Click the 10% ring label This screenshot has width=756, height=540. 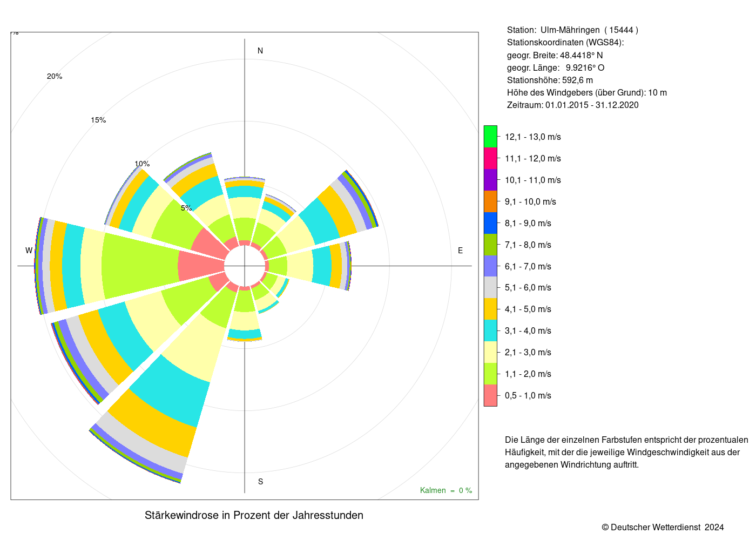pyautogui.click(x=142, y=164)
